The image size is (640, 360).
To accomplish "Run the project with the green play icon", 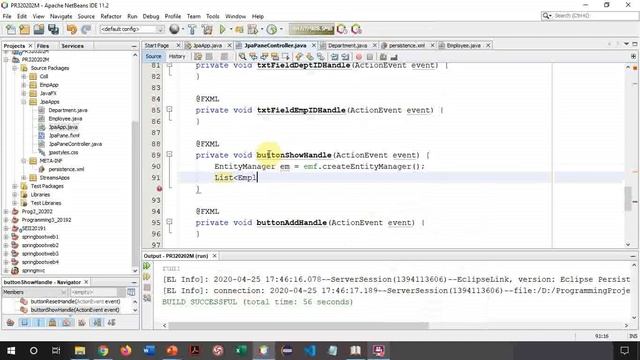I will 222,29.
